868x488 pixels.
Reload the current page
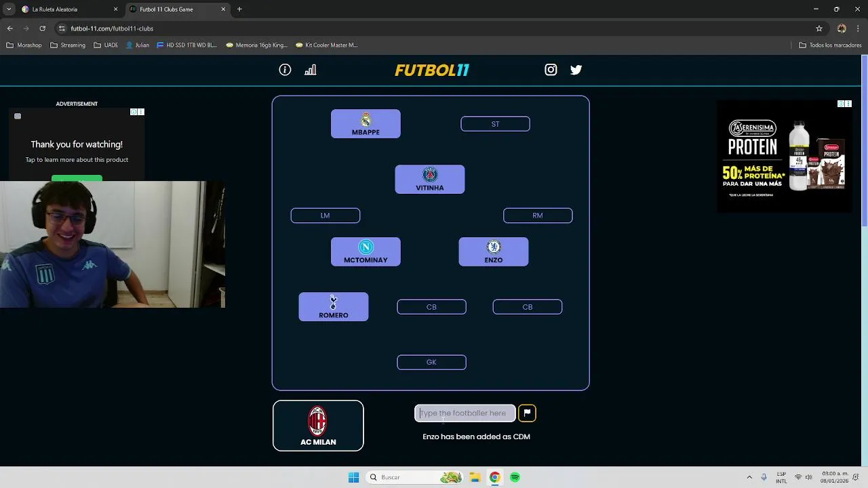(x=43, y=28)
